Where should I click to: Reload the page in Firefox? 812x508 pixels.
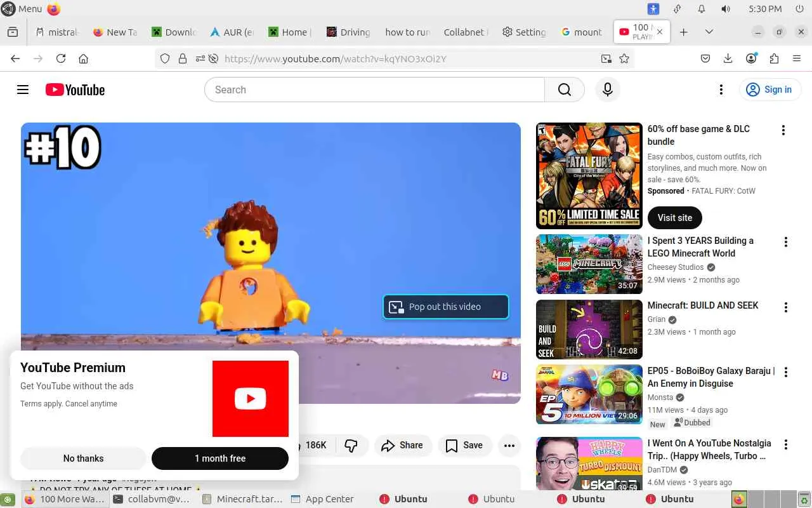click(61, 58)
